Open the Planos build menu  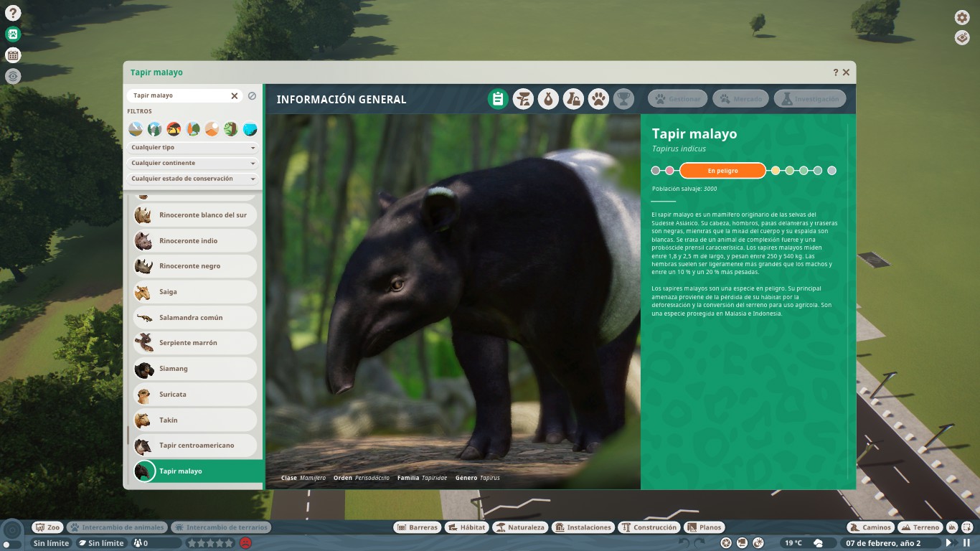(x=704, y=527)
